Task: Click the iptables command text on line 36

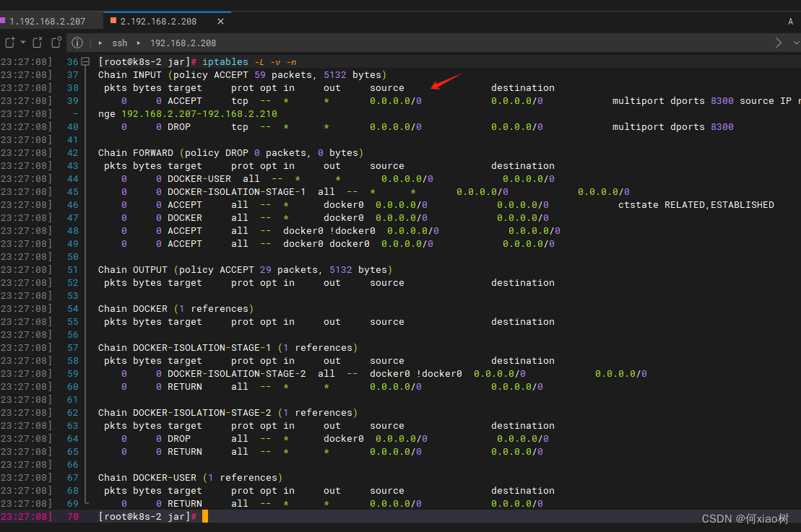Action: (x=225, y=62)
